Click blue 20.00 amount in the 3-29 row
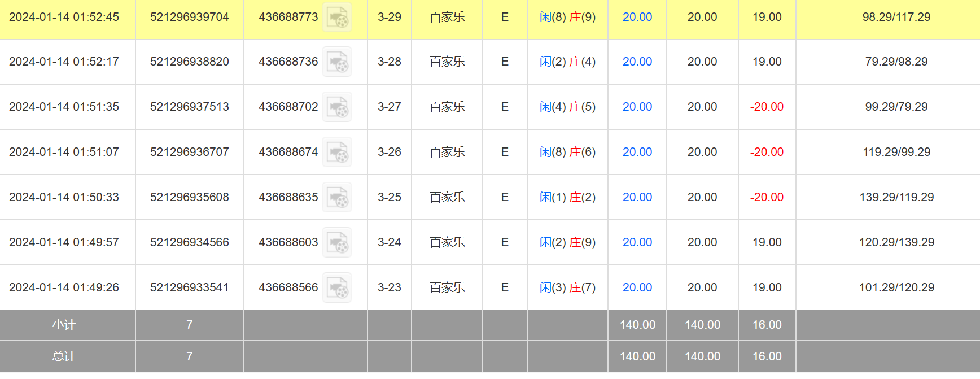This screenshot has height=379, width=980. coord(637,17)
